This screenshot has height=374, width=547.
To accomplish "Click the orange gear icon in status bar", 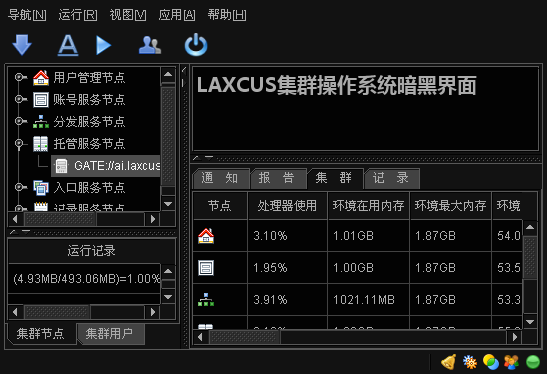I will pyautogui.click(x=470, y=362).
